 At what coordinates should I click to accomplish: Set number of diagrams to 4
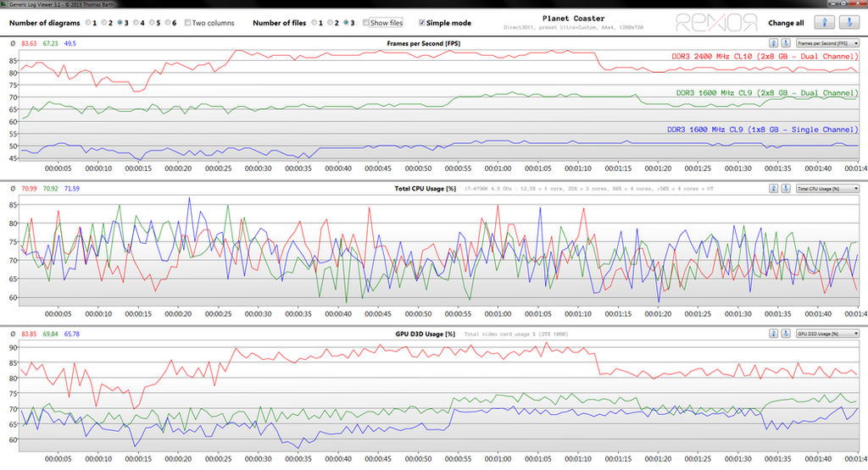[136, 23]
